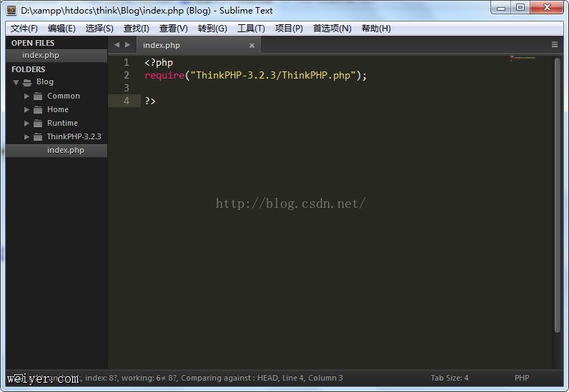Click the next tab arrow icon
569x392 pixels.
pyautogui.click(x=128, y=45)
